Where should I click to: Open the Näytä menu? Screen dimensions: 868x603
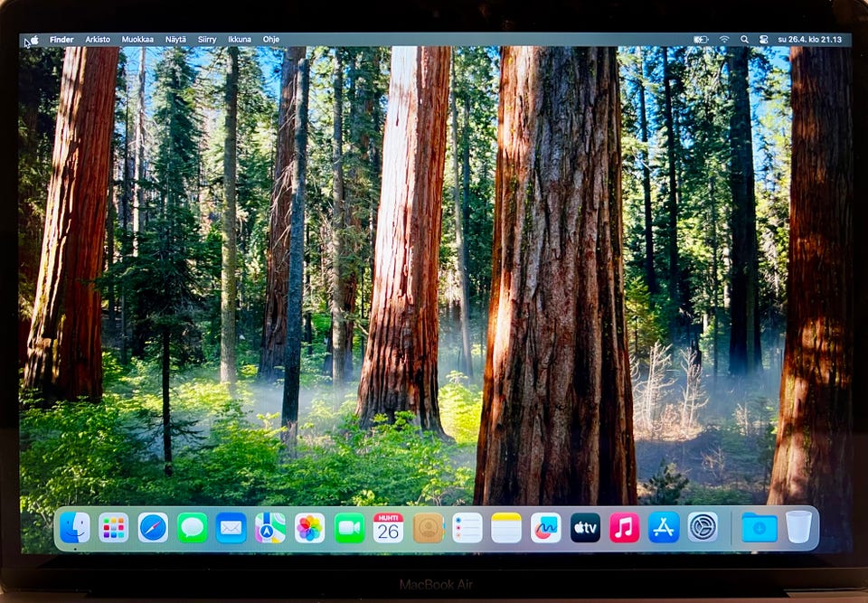[175, 40]
